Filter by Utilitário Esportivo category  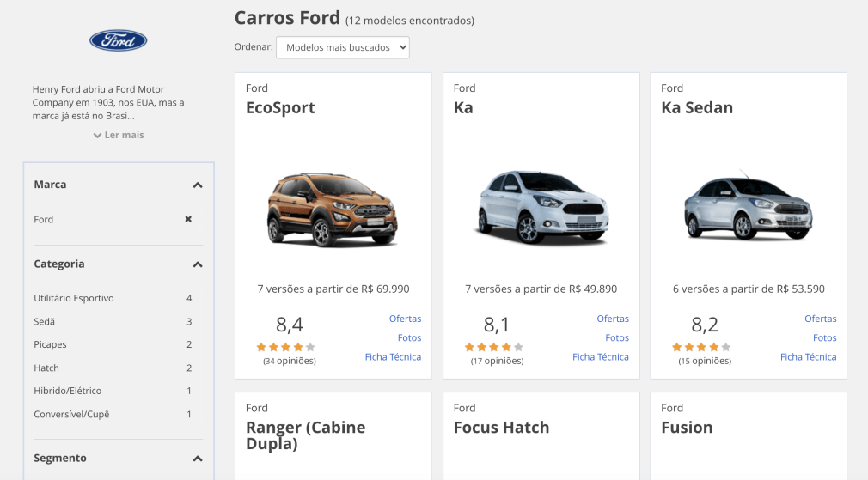click(113, 298)
